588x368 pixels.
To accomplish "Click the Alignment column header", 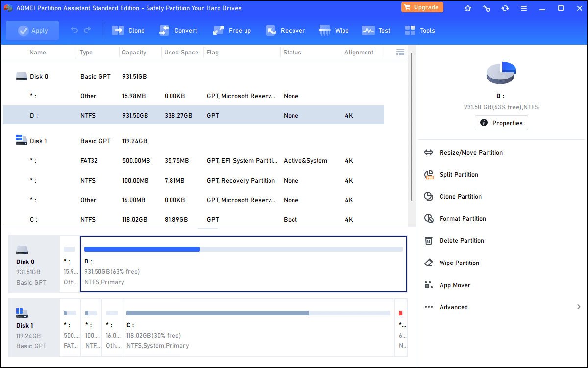I will tap(359, 53).
